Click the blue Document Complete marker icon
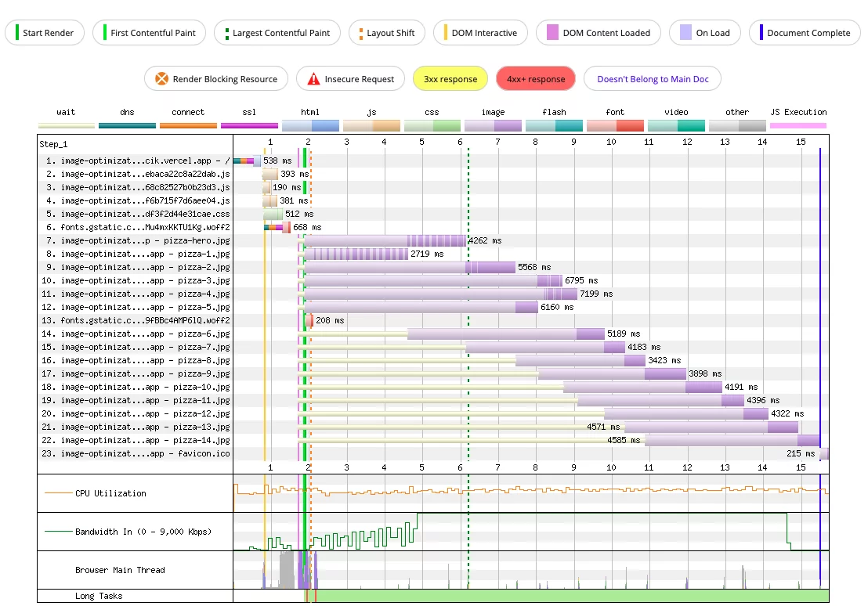Image resolution: width=868 pixels, height=606 pixels. (x=761, y=33)
